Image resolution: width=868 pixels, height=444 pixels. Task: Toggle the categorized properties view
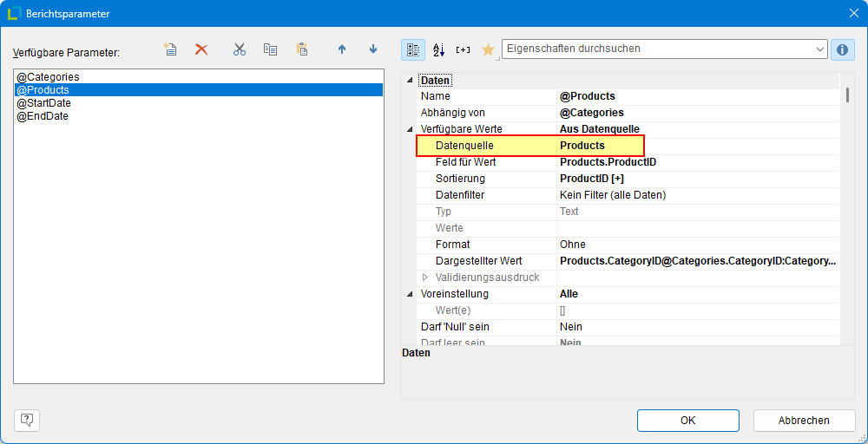click(x=413, y=49)
